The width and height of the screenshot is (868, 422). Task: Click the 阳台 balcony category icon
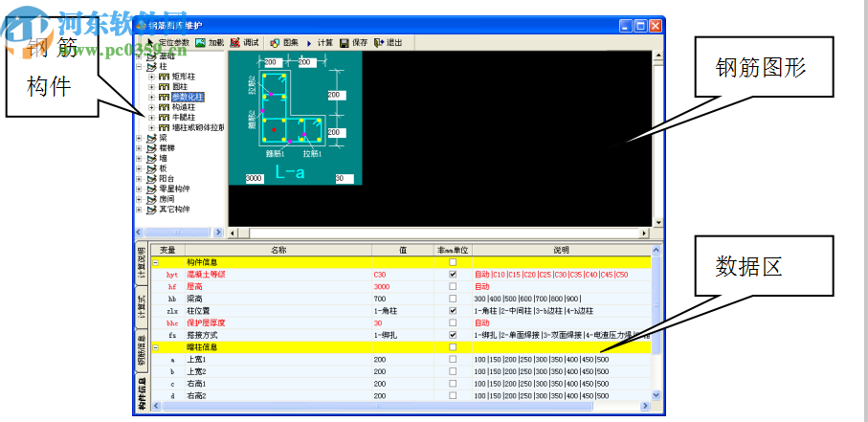[x=151, y=178]
